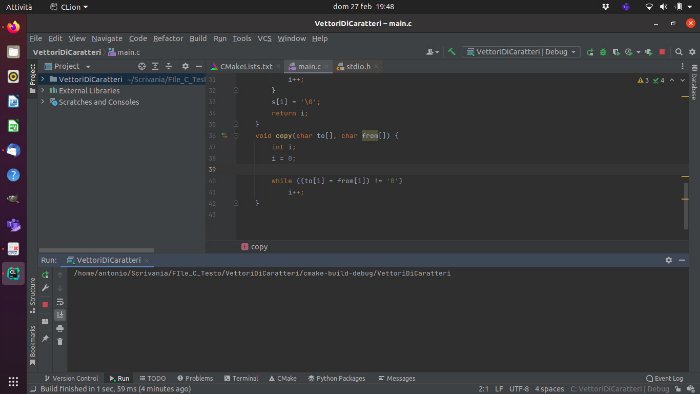Switch to the stdio.h tab
The image size is (700, 394).
(358, 66)
